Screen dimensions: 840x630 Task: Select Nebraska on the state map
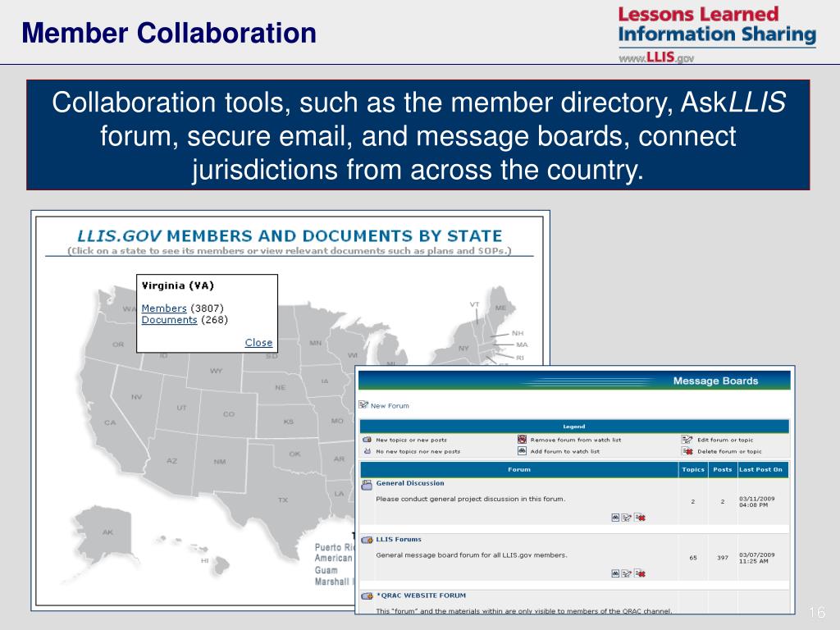[x=281, y=387]
